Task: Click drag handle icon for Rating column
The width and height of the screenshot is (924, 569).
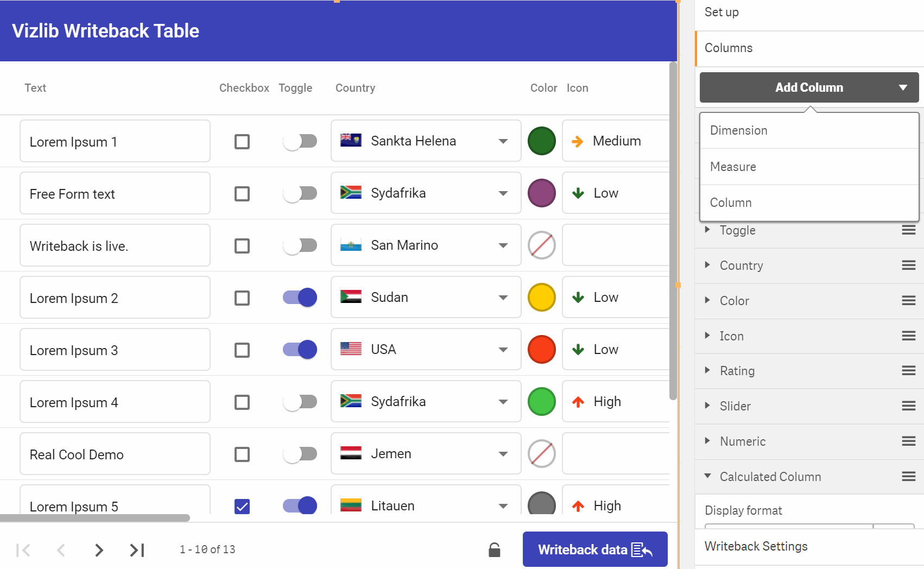Action: [909, 371]
